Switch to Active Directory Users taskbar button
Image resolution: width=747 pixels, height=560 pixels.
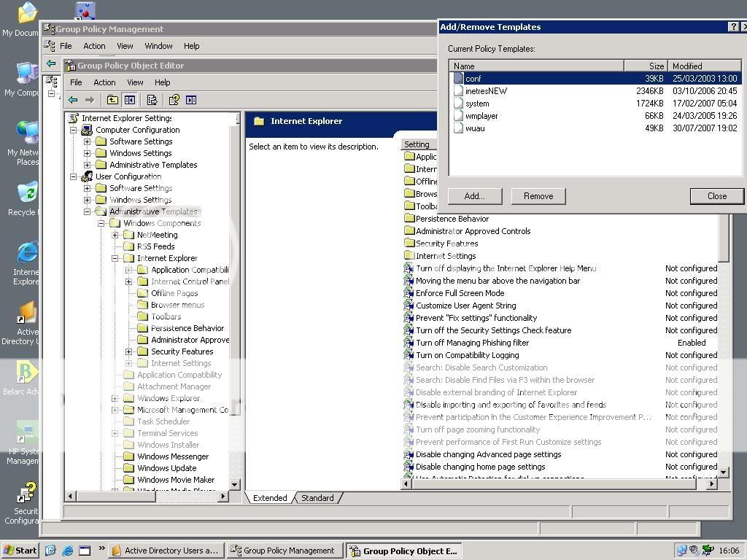coord(166,551)
